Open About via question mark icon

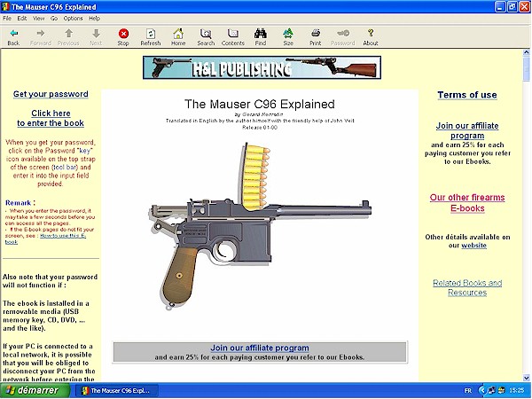(371, 34)
